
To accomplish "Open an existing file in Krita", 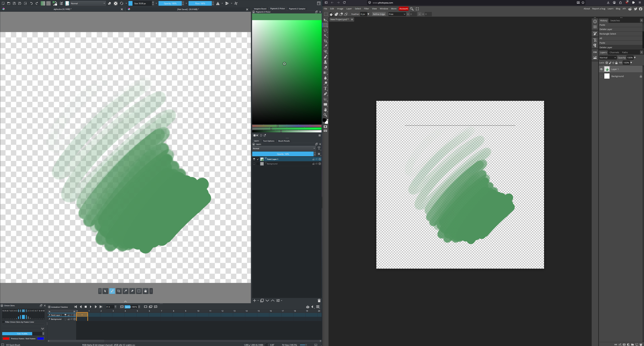I will [x=9, y=3].
